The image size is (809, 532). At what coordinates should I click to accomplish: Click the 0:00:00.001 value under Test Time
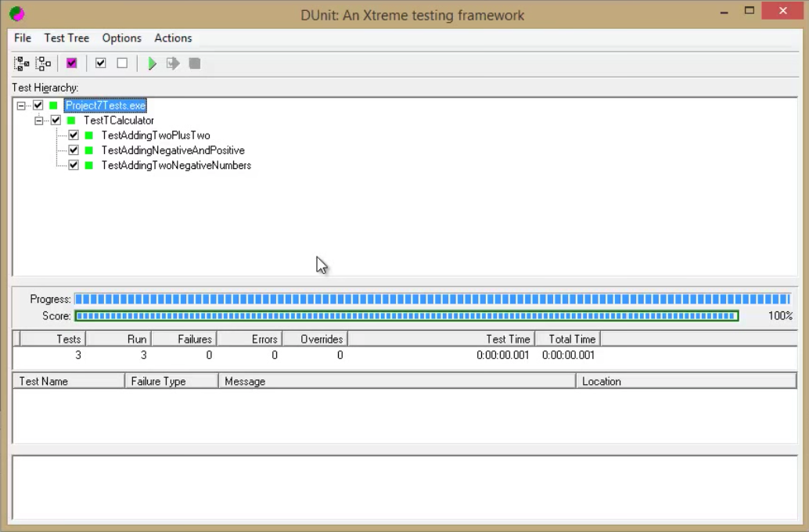(x=502, y=355)
